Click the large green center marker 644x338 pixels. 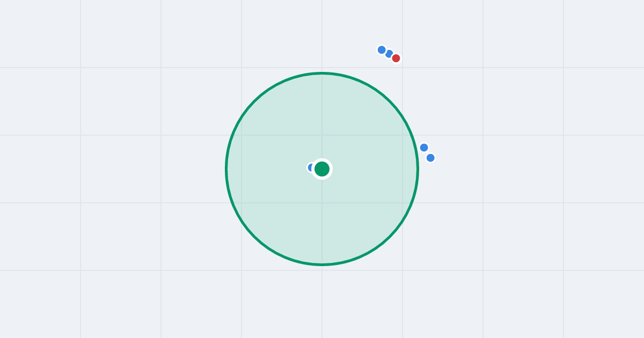point(322,169)
